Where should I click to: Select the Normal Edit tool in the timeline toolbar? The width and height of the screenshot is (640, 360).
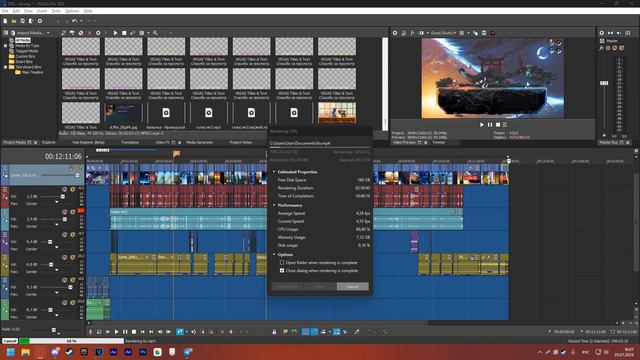(180, 332)
